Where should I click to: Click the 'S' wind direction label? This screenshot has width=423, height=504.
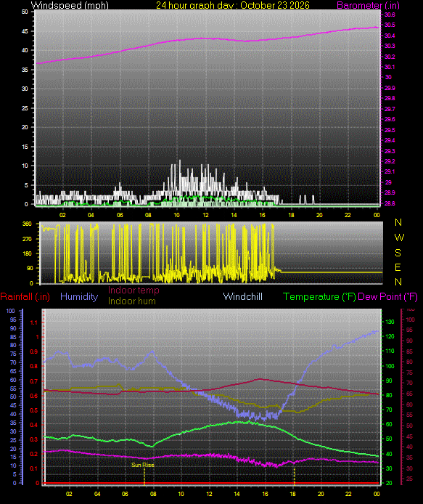pos(398,253)
